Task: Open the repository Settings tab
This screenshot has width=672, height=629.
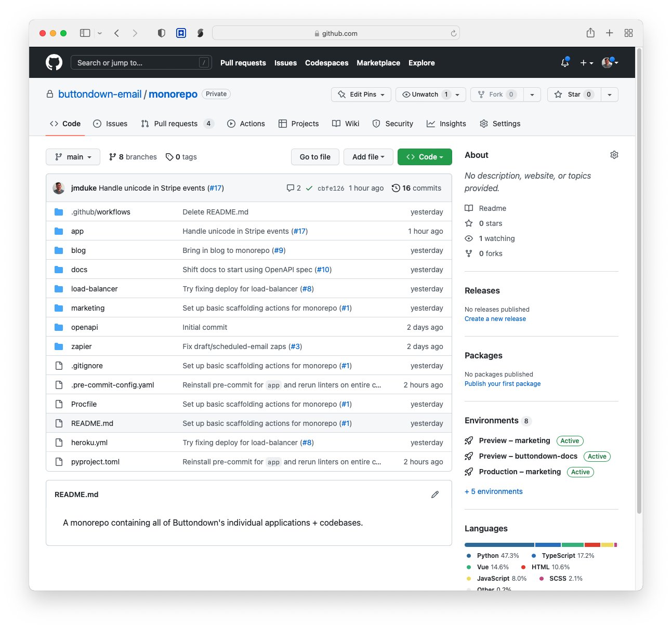Action: coord(500,124)
